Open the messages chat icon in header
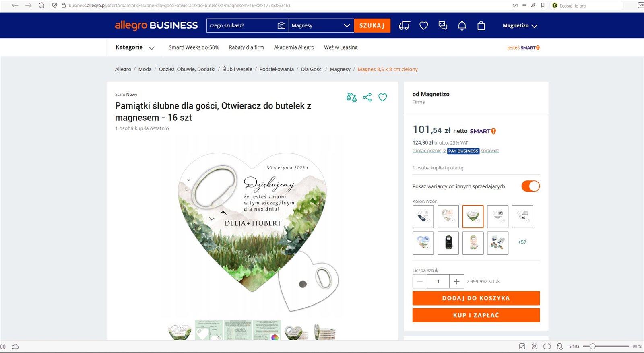The image size is (644, 353). point(443,25)
